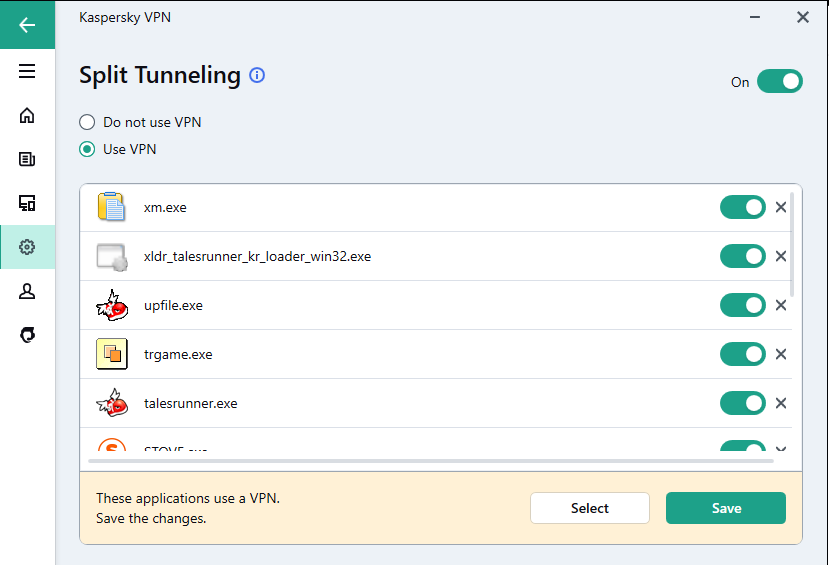Remove talesrunner.exe from the list

781,403
